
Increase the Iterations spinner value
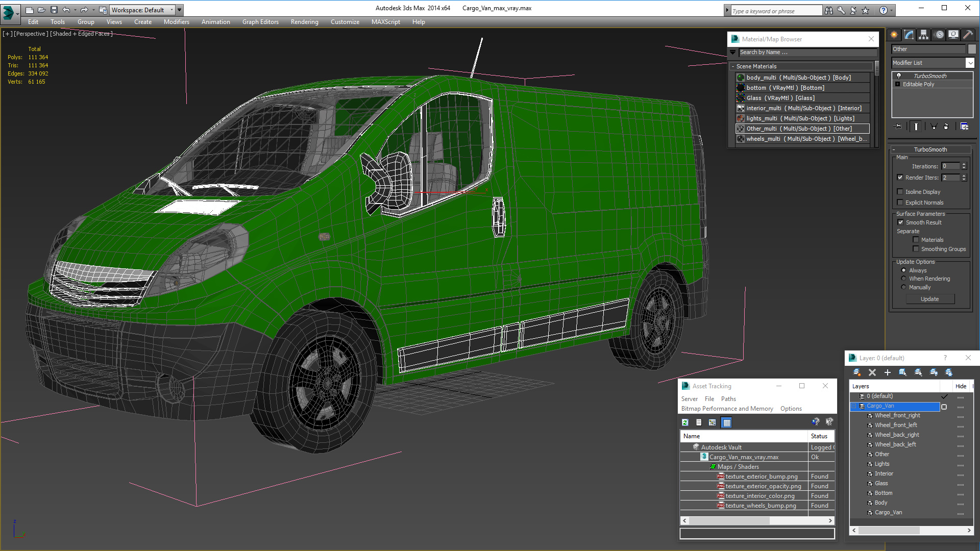(964, 164)
